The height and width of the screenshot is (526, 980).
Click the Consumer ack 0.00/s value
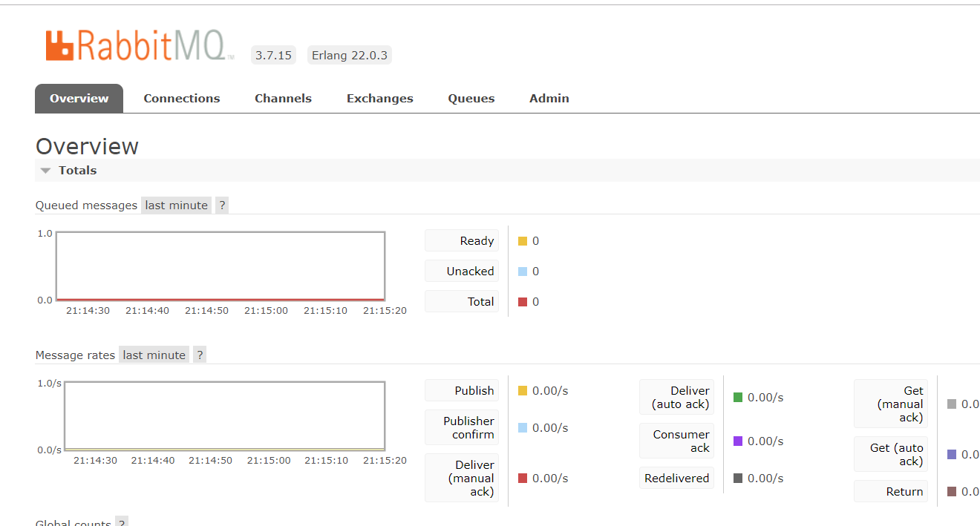click(765, 441)
